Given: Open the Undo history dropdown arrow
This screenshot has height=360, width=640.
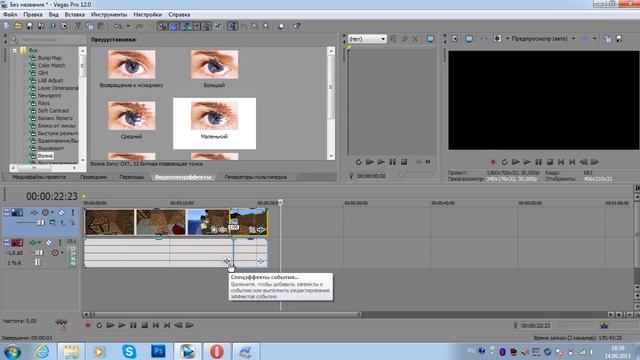Looking at the screenshot, I should click(128, 26).
